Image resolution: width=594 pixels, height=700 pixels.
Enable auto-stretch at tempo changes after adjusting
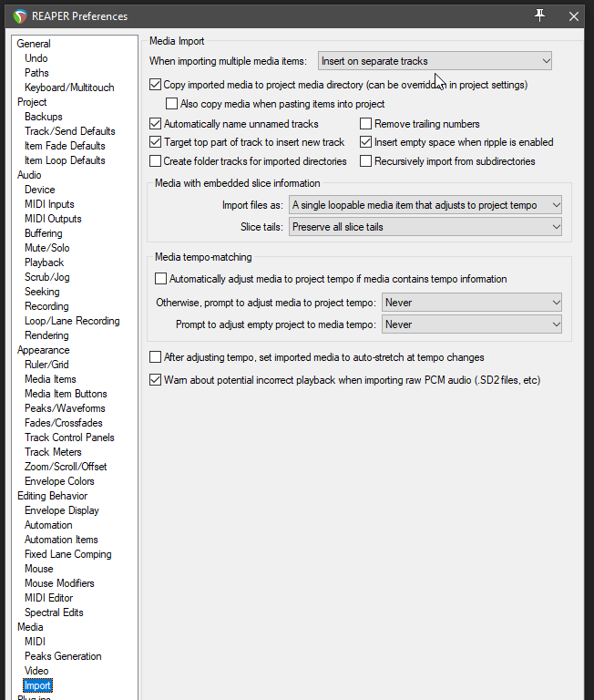155,357
